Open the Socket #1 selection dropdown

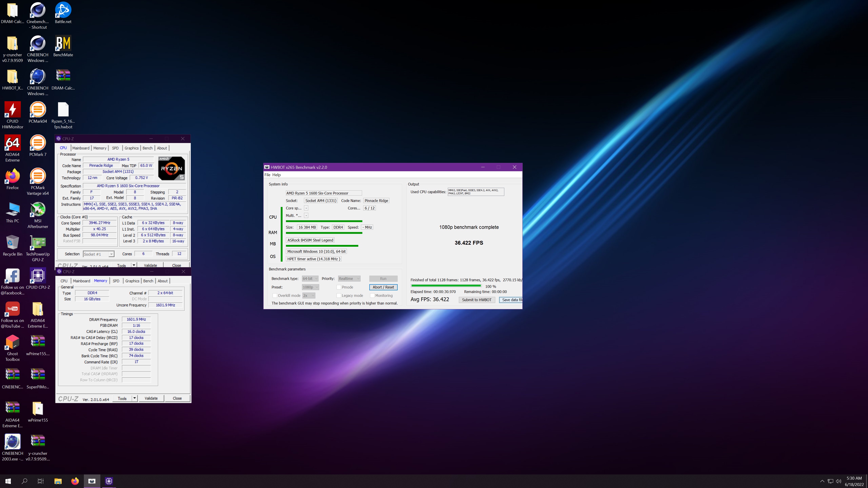click(99, 254)
